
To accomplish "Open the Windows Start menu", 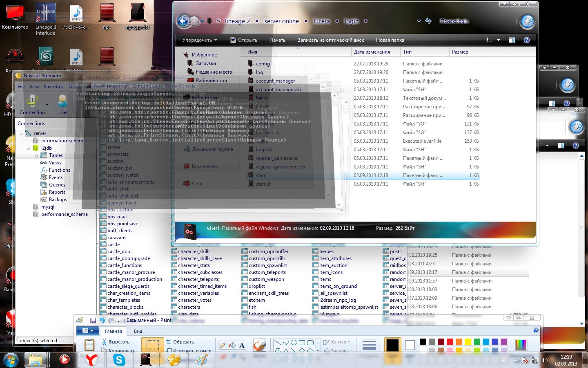I will (11, 360).
